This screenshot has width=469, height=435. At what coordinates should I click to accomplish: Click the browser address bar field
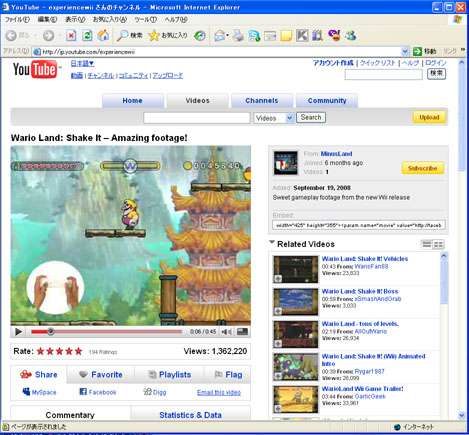[218, 51]
